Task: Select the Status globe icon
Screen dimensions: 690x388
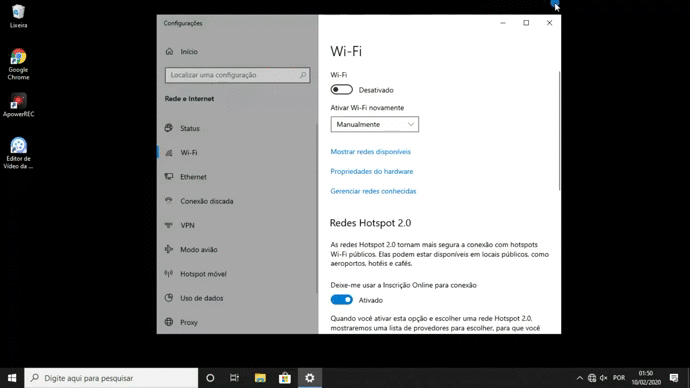Action: (169, 128)
